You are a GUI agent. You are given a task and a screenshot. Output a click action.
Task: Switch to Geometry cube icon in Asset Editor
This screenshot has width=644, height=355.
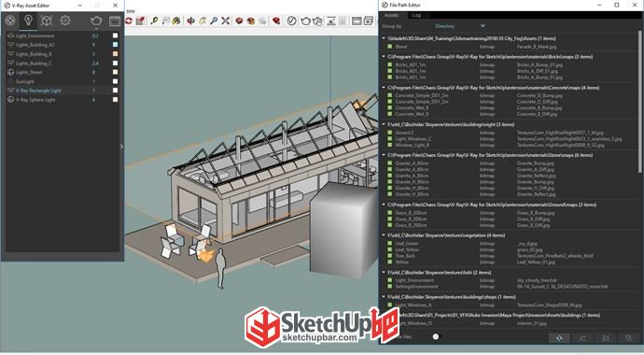47,21
